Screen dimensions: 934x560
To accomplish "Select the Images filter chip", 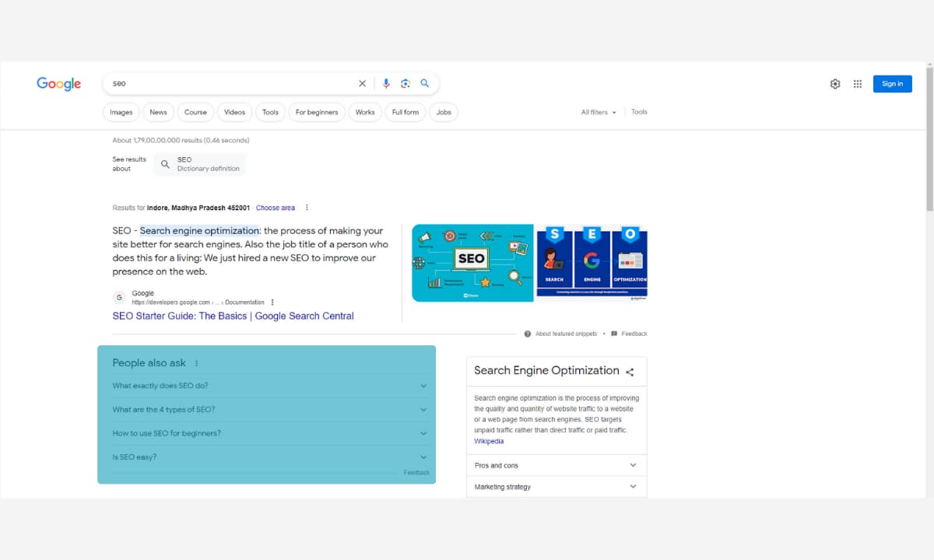I will click(121, 112).
